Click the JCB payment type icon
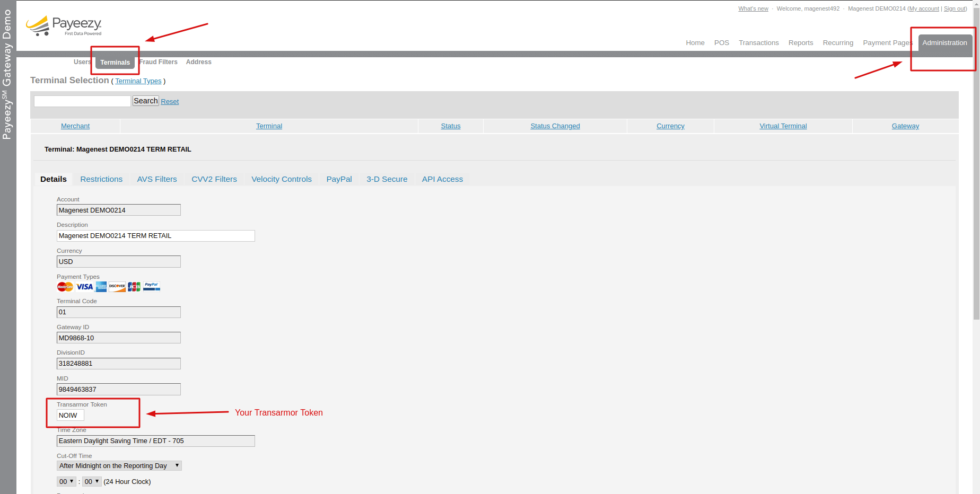This screenshot has width=980, height=494. pos(134,287)
